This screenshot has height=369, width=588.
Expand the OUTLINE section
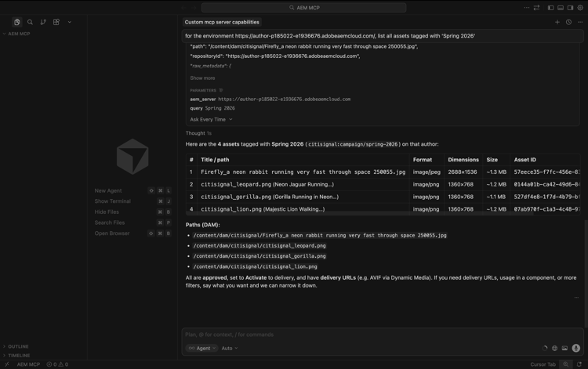coord(18,346)
